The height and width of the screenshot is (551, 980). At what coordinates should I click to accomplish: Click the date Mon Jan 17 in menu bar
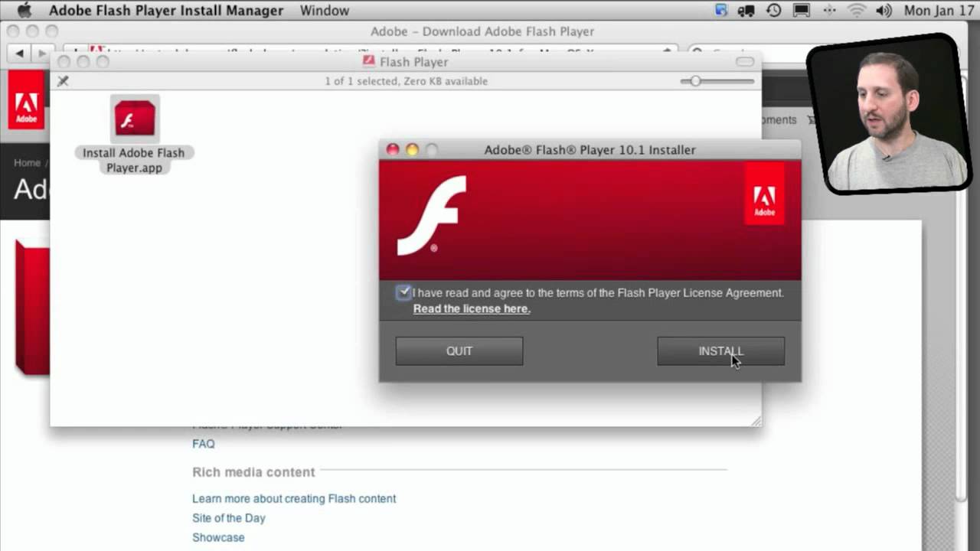939,11
